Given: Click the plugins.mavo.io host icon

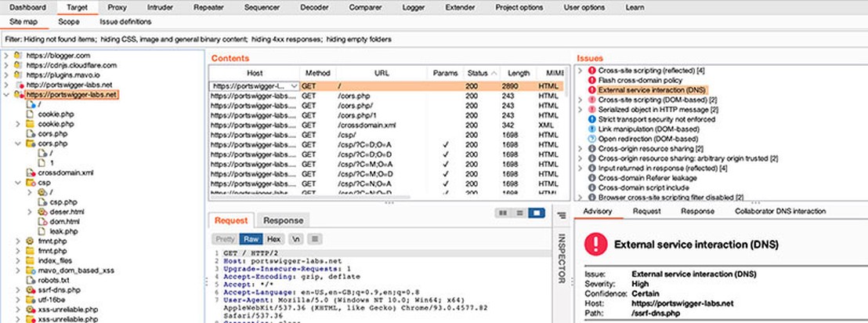Looking at the screenshot, I should [x=18, y=74].
